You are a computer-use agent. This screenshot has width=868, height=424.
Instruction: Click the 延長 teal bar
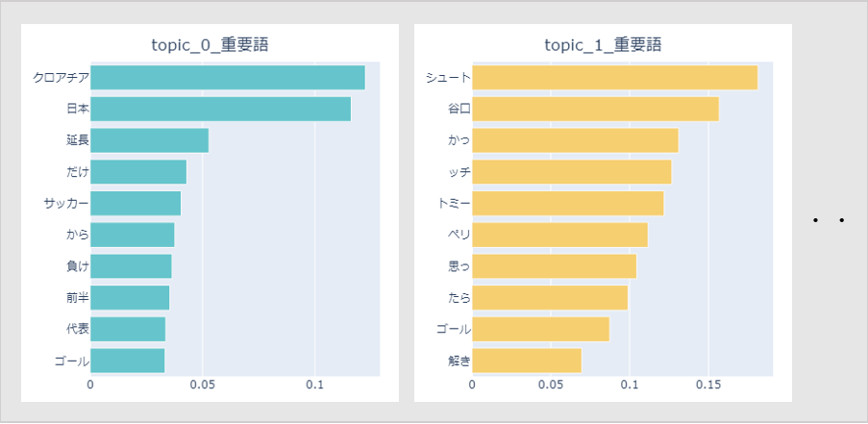tap(149, 140)
